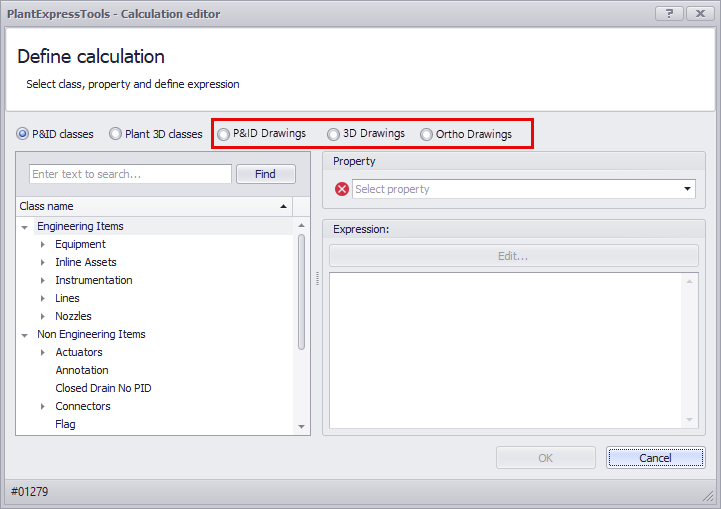Screen dimensions: 721x509
Task: Expand the Actuators tree node
Action: tap(43, 352)
